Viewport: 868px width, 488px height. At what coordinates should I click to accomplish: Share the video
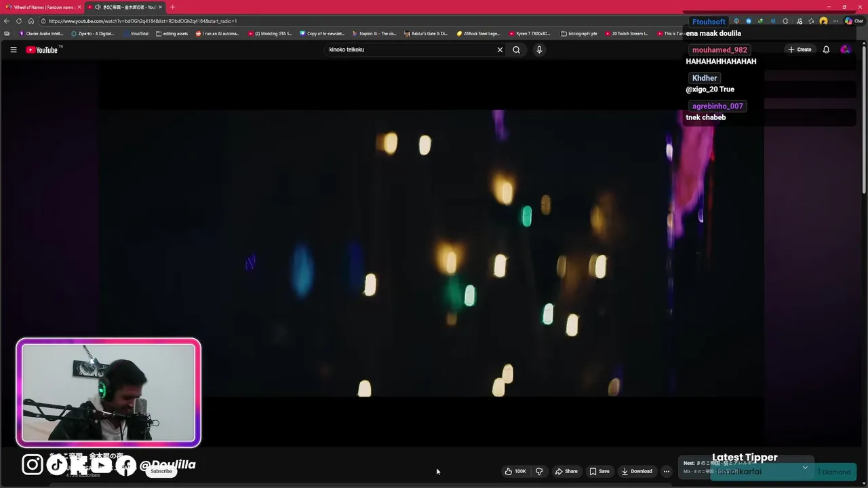point(566,471)
